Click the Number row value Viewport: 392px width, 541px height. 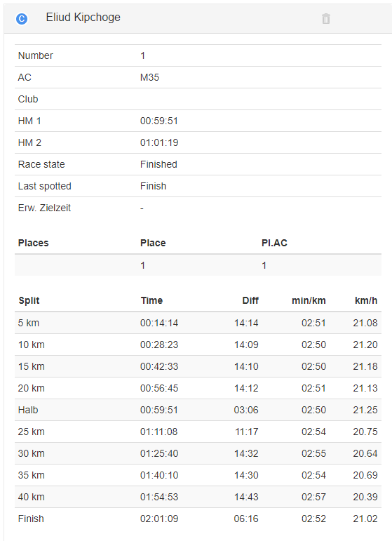tap(143, 55)
